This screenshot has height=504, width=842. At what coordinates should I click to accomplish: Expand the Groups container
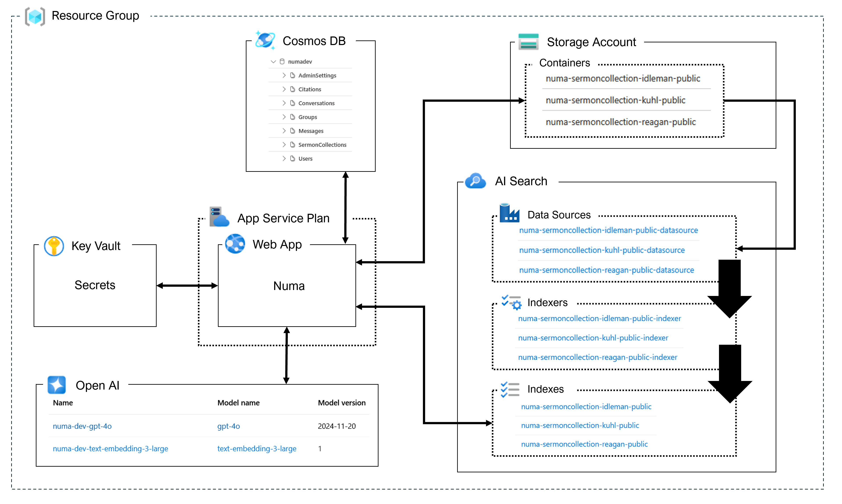284,117
